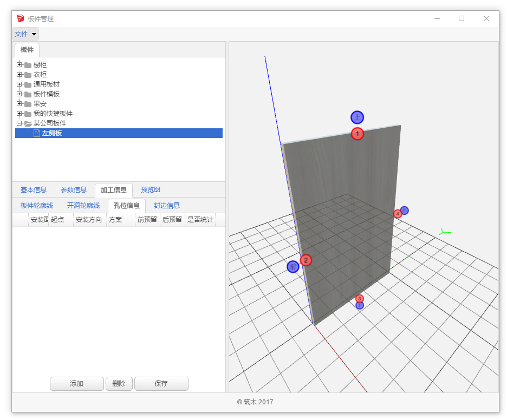Expand the 衣柜 tree node

point(19,75)
